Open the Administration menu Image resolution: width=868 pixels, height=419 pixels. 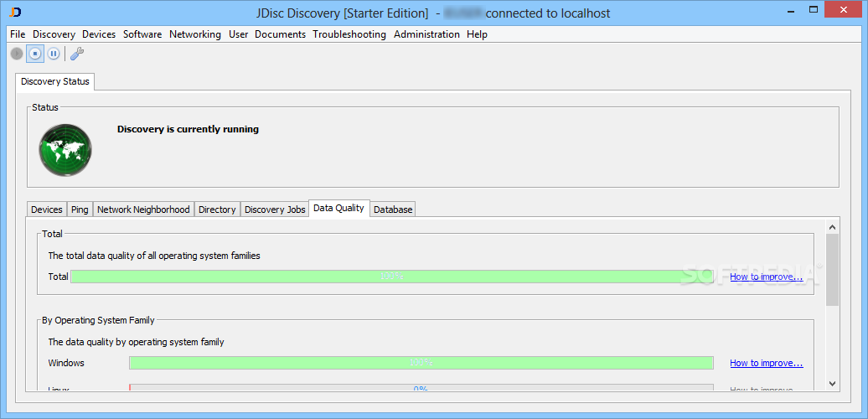pos(426,34)
